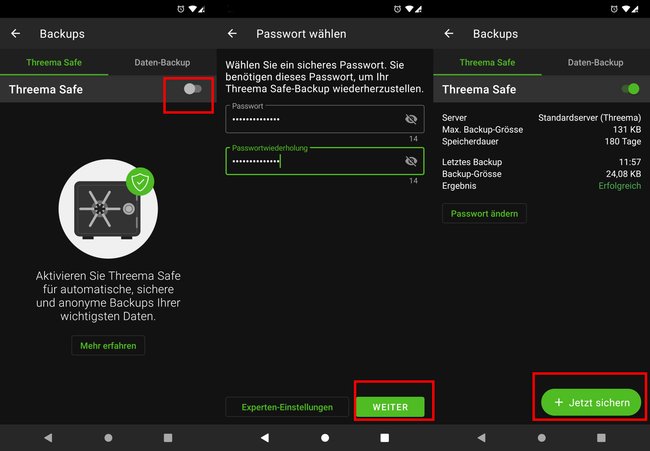The width and height of the screenshot is (650, 451).
Task: Open Daten-Backup tab on left screen
Action: point(162,63)
